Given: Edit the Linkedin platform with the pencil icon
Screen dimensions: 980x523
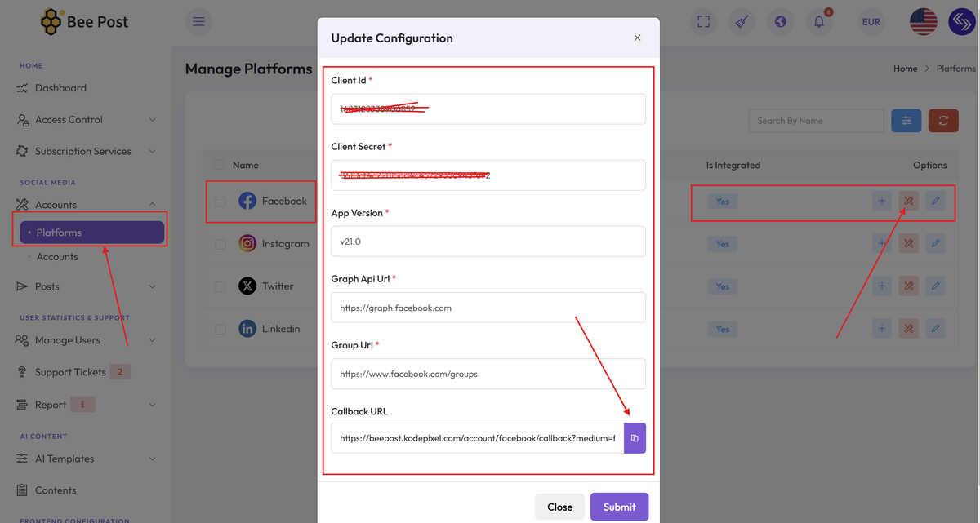Looking at the screenshot, I should tap(936, 329).
